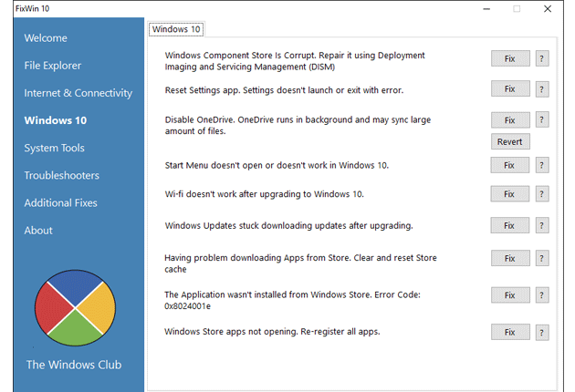The image size is (575, 392).
Task: Click The Windows Club text link
Action: tap(74, 365)
